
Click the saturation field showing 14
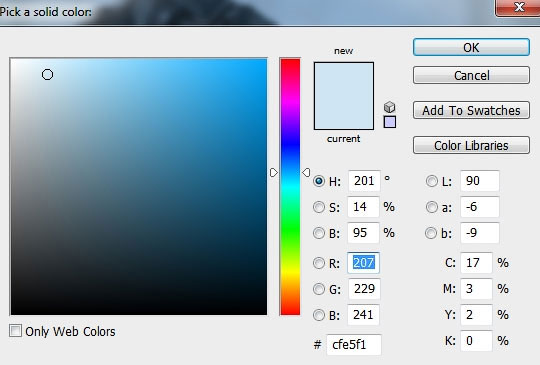pyautogui.click(x=363, y=207)
